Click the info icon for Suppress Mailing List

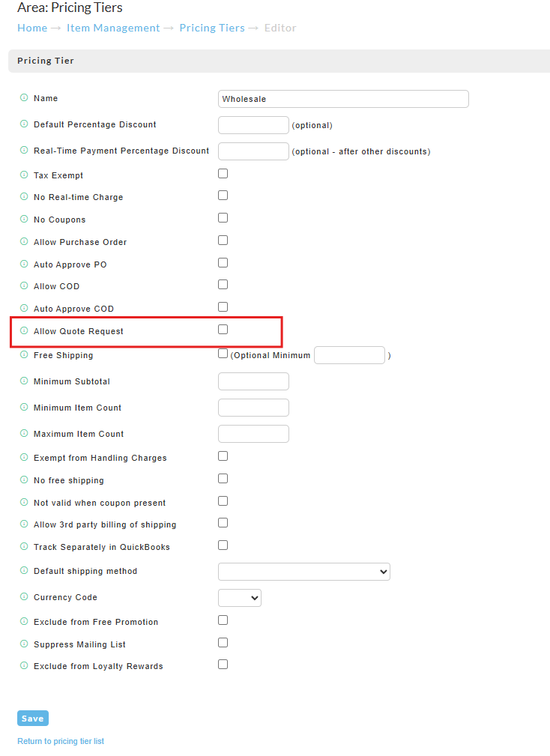coord(24,644)
